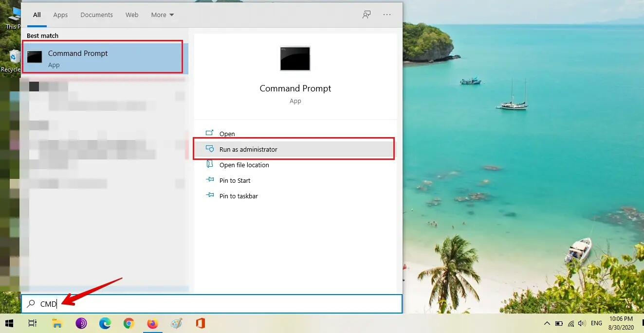Pin Command Prompt to Start
This screenshot has width=644, height=333.
click(235, 180)
